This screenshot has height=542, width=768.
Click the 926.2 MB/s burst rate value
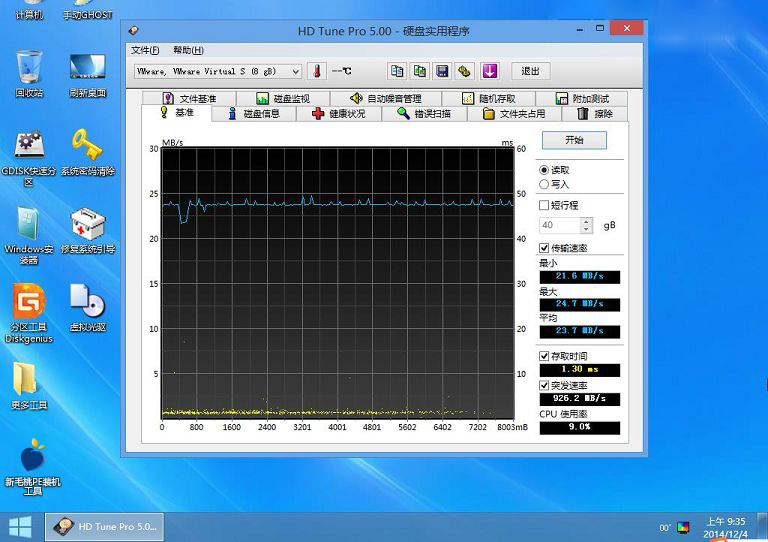click(x=579, y=399)
